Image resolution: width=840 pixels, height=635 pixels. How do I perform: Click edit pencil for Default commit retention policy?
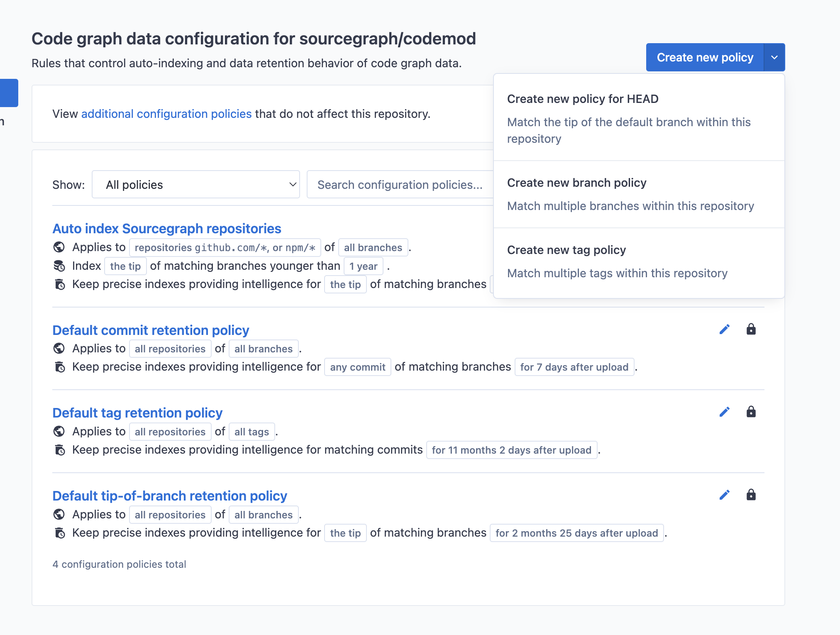coord(724,330)
